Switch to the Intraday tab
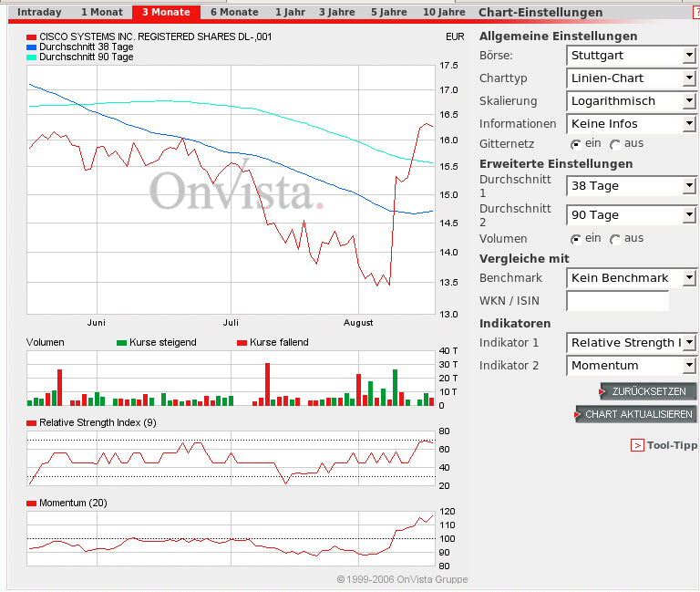This screenshot has height=592, width=700. pyautogui.click(x=39, y=12)
